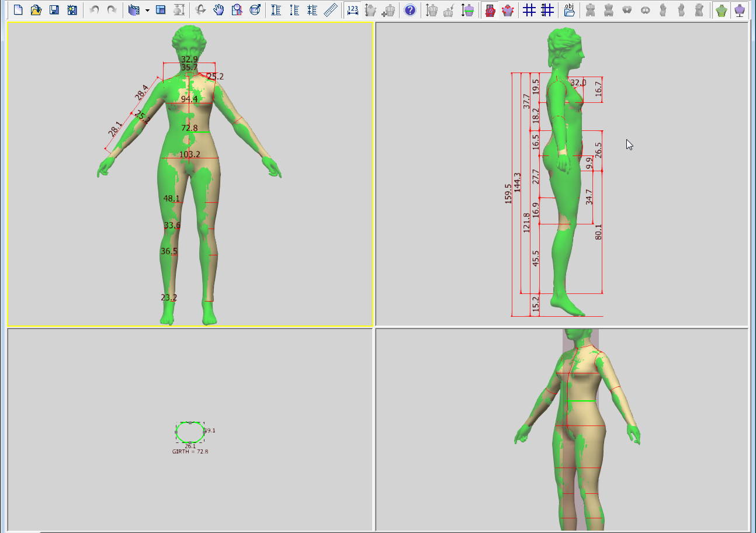This screenshot has width=756, height=533.
Task: Toggle the green mannequin display mode
Action: (722, 10)
